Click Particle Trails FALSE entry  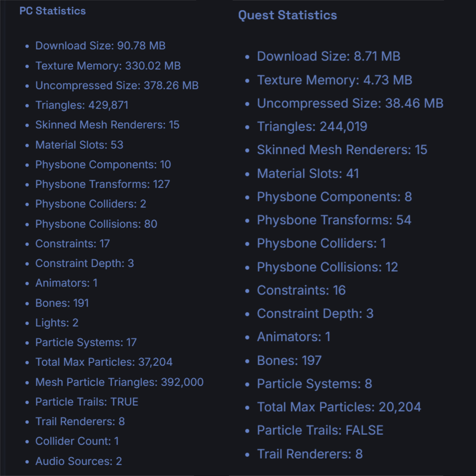point(320,430)
